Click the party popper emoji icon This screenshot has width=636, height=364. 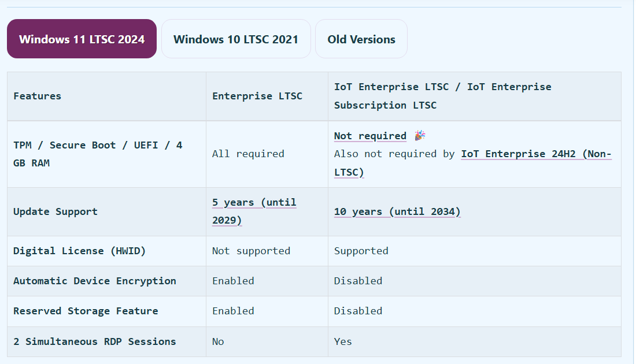coord(420,135)
